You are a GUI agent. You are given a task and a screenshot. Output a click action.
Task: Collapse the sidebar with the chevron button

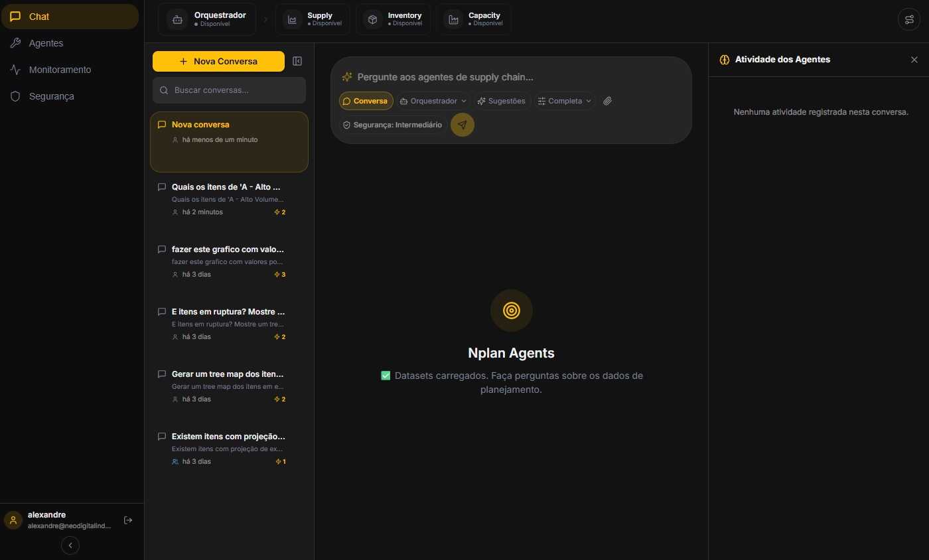70,545
